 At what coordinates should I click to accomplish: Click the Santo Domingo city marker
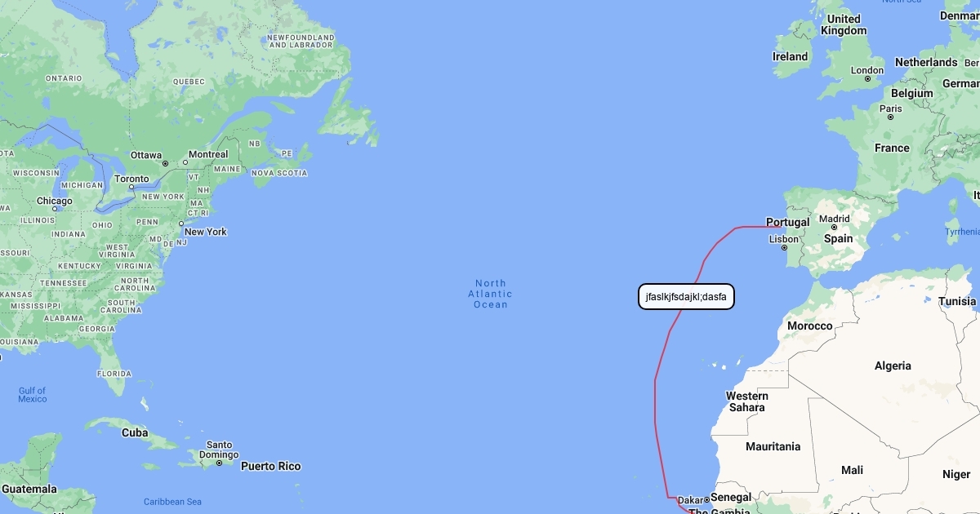pos(220,463)
